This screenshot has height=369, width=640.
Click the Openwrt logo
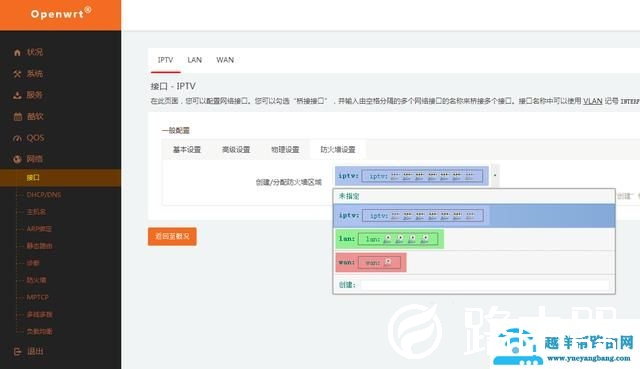[x=61, y=13]
